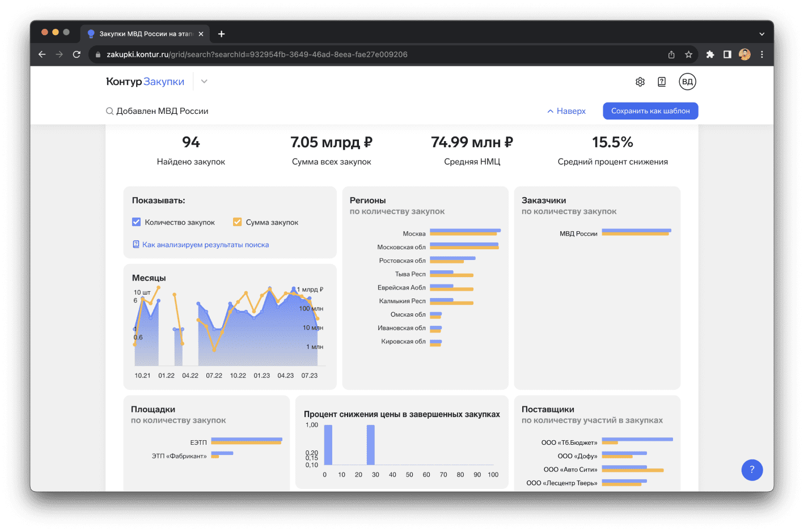
Task: Expand the dropdown next to Контур Закупки logo
Action: [204, 82]
